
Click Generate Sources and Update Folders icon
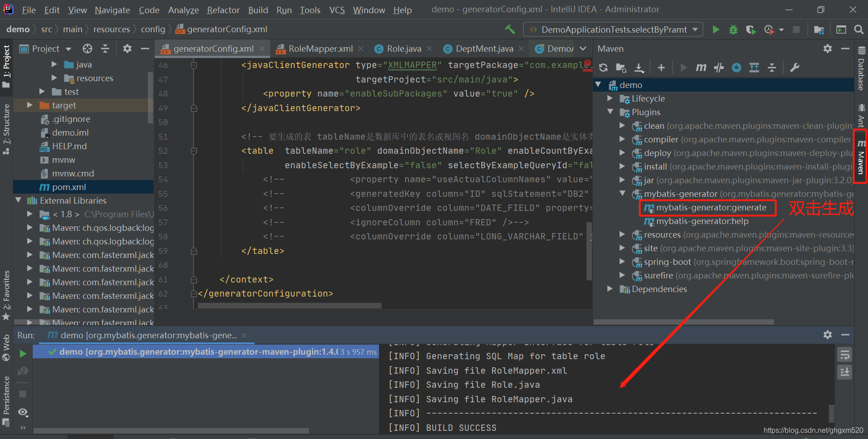click(x=621, y=68)
